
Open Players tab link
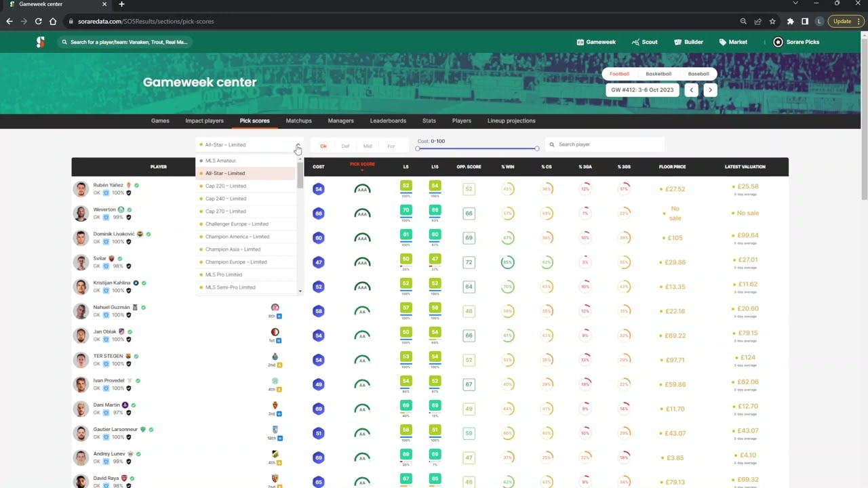[461, 121]
